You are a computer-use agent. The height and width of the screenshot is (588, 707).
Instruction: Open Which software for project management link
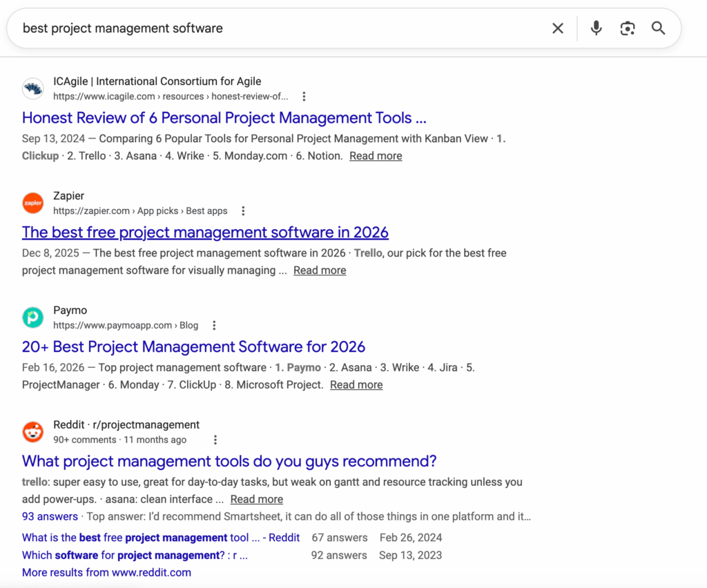(135, 555)
